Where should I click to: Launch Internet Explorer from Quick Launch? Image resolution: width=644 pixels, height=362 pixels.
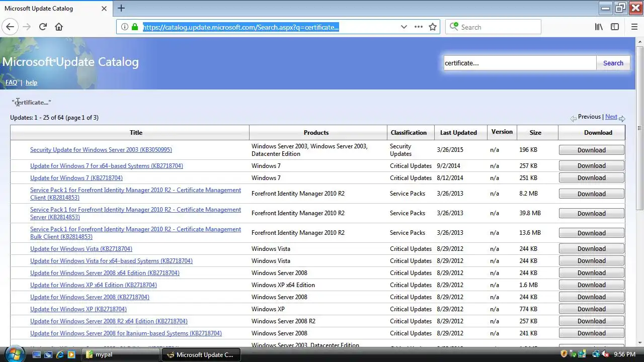(59, 354)
